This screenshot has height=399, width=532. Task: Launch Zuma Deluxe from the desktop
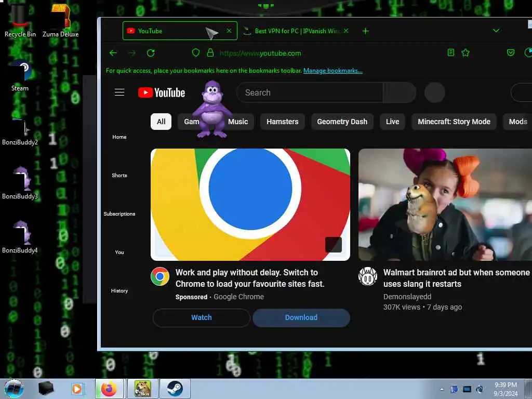(60, 20)
